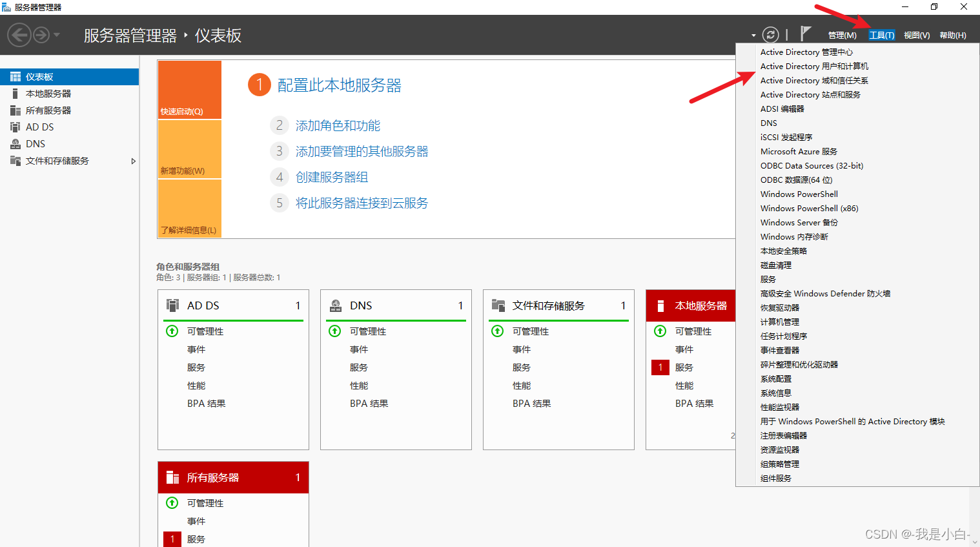The height and width of the screenshot is (547, 980).
Task: Click 可管理性 icon in 文件和存储服务 tile
Action: click(x=498, y=331)
